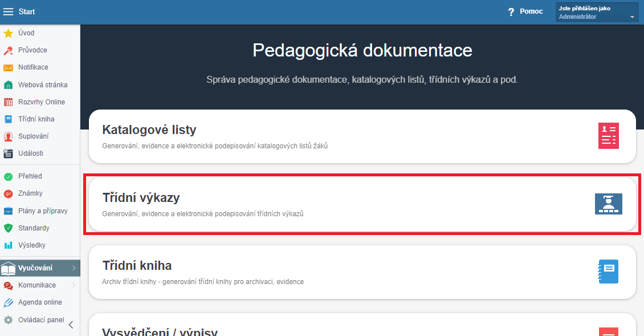This screenshot has width=644, height=336.
Task: Click the Katalogové listy pink document icon
Action: pos(608,136)
